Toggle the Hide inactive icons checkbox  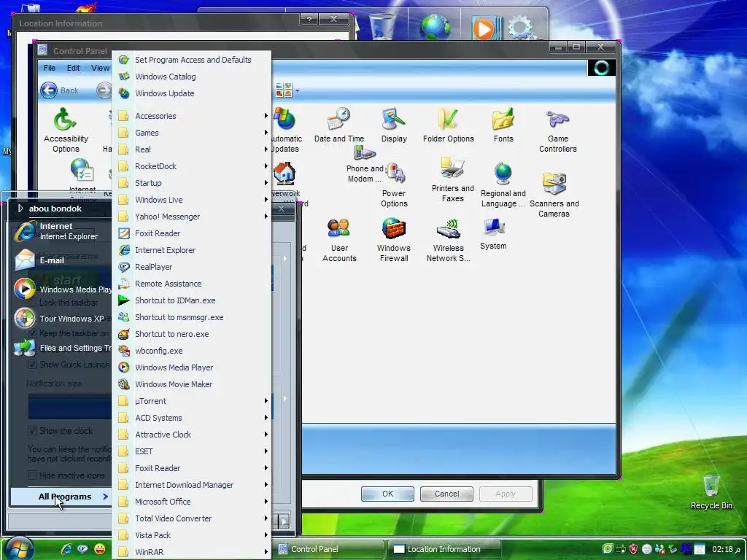tap(32, 475)
